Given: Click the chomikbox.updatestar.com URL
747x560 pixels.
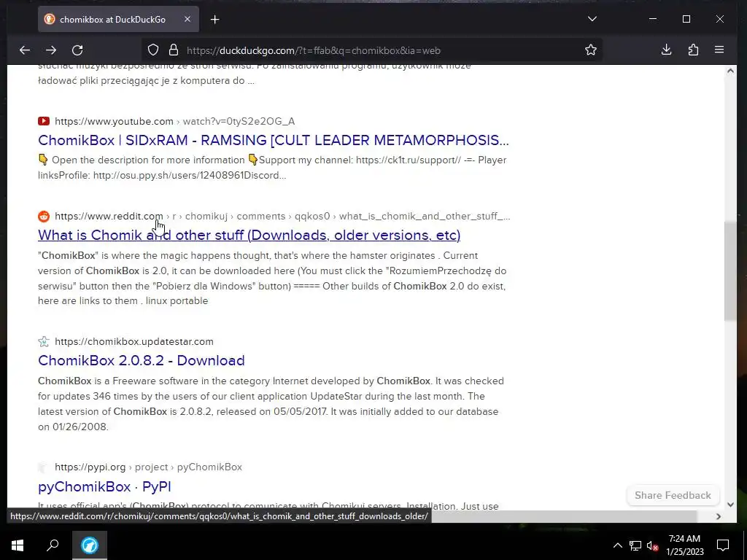Looking at the screenshot, I should tap(134, 341).
